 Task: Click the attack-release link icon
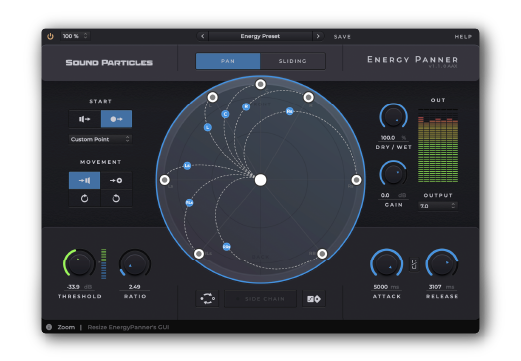click(414, 264)
